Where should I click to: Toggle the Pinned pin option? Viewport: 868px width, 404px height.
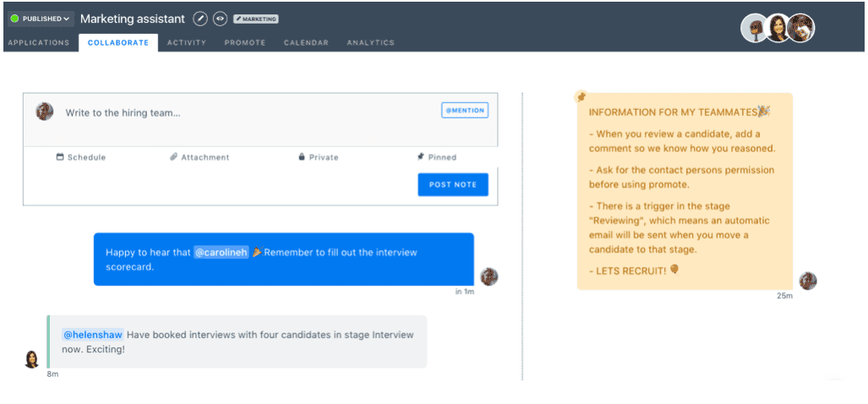click(437, 157)
